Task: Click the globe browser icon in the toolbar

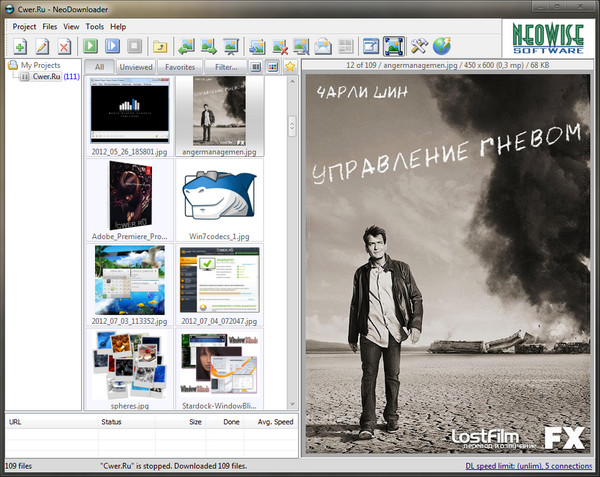Action: (x=441, y=46)
